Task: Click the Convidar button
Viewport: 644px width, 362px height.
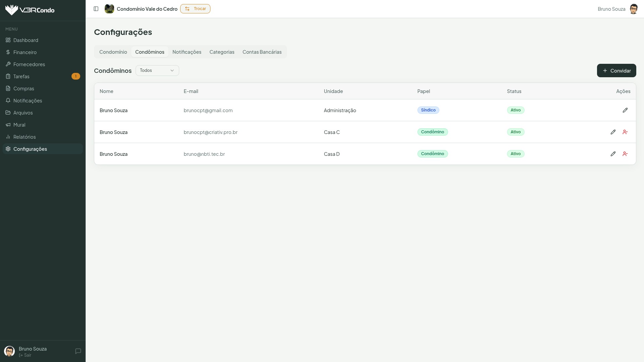Action: [616, 71]
